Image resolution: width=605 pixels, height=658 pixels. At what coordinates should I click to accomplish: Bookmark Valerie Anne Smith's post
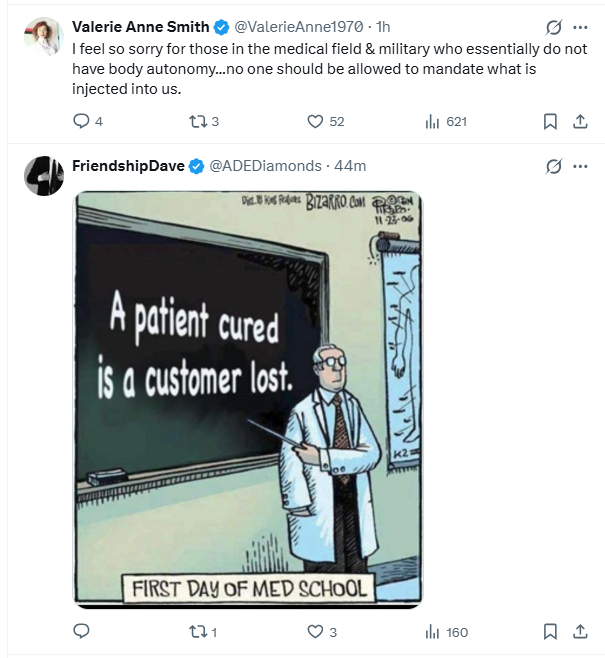(549, 121)
